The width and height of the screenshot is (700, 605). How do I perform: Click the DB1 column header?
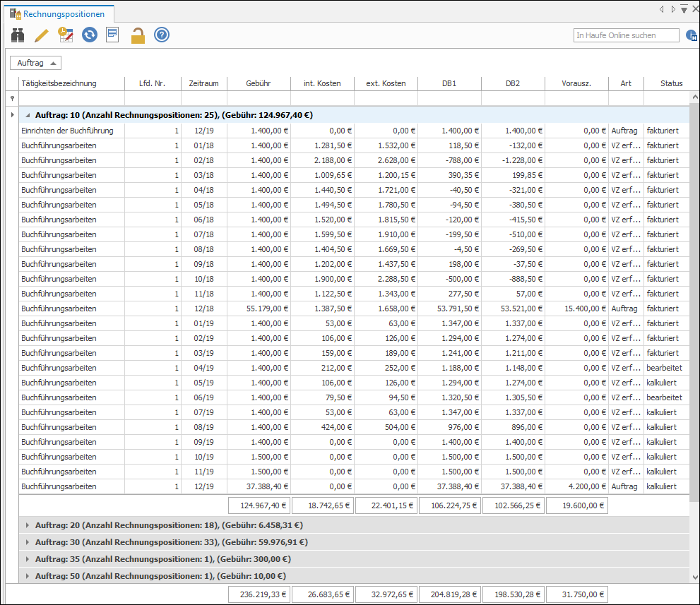click(450, 83)
